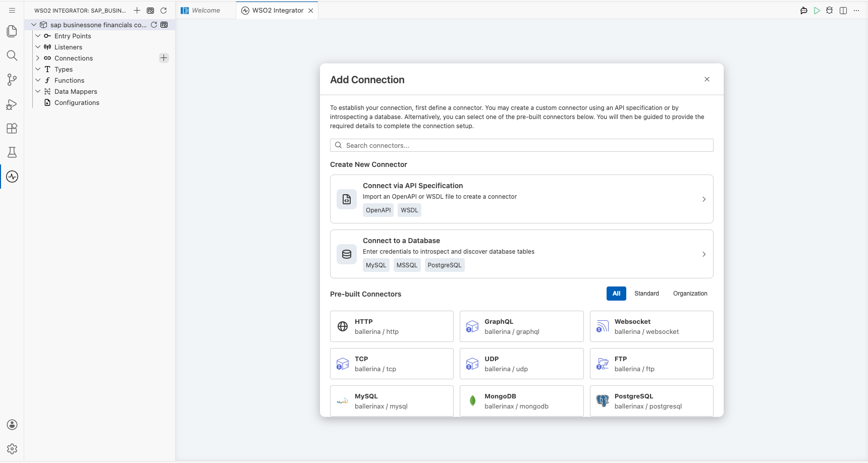This screenshot has height=463, width=868.
Task: Open the chat icon in editor toolbar
Action: click(804, 11)
